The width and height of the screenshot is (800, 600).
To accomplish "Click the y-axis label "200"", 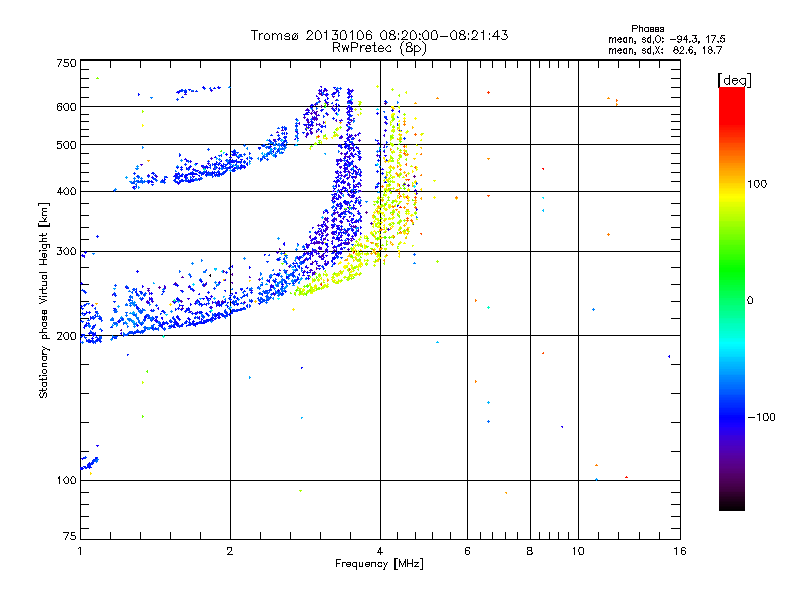I will pos(66,336).
